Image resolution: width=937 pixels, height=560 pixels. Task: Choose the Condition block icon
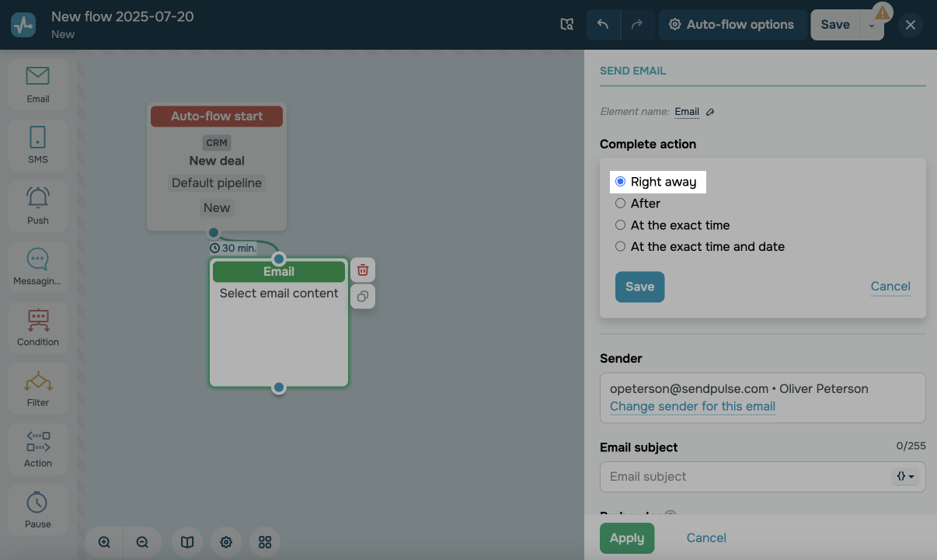point(37,327)
